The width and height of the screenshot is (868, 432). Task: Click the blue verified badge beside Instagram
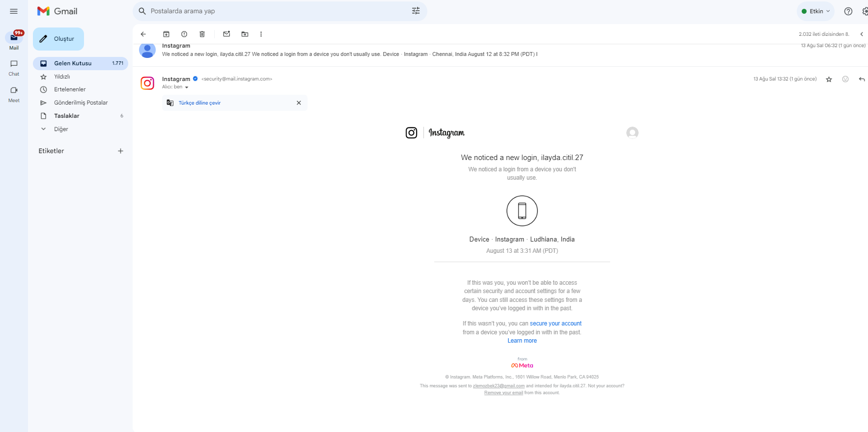click(195, 79)
